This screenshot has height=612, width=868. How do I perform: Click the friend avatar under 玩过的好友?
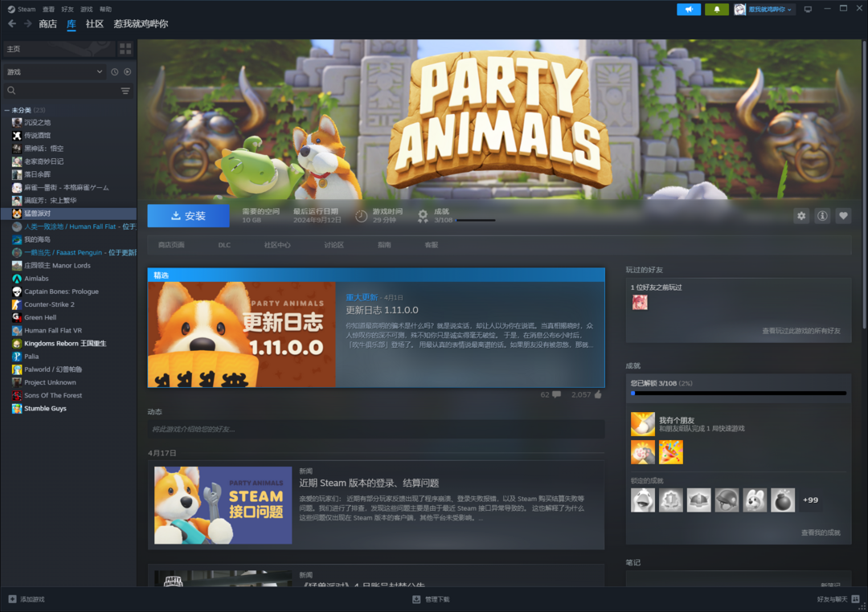(x=640, y=303)
